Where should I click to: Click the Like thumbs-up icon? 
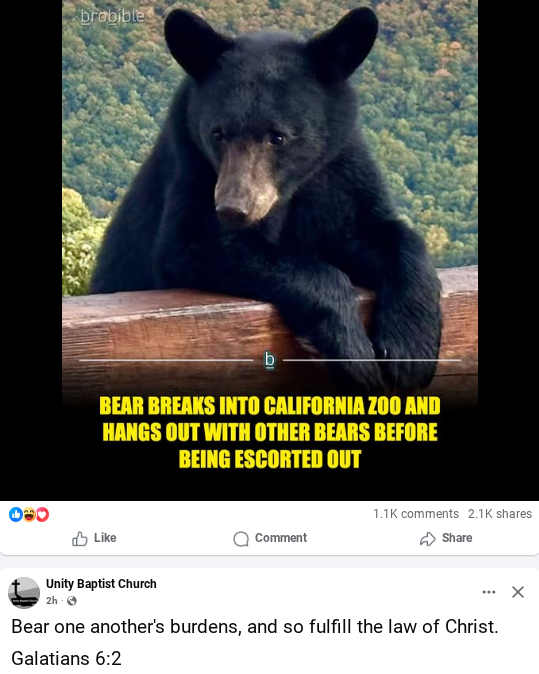click(x=80, y=539)
